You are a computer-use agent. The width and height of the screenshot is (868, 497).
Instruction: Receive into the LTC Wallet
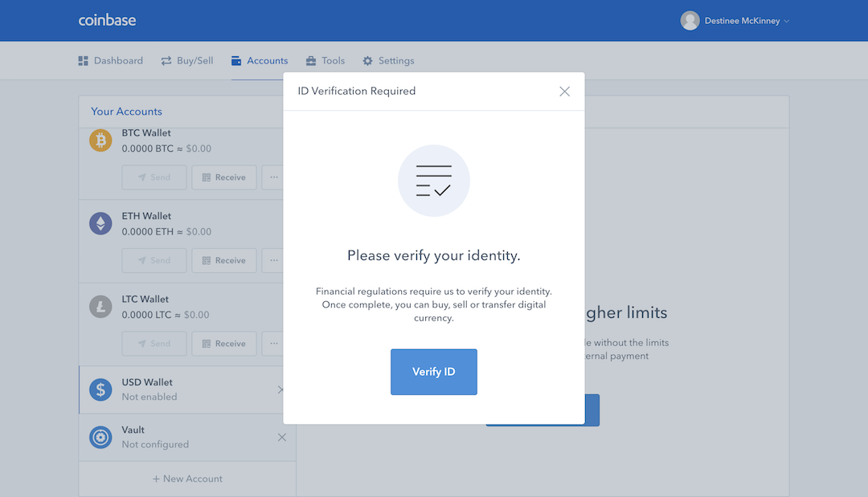tap(223, 344)
